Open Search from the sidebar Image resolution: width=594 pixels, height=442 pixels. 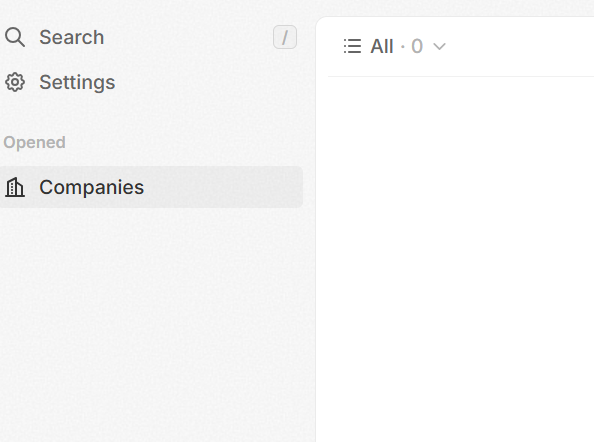[x=152, y=37]
